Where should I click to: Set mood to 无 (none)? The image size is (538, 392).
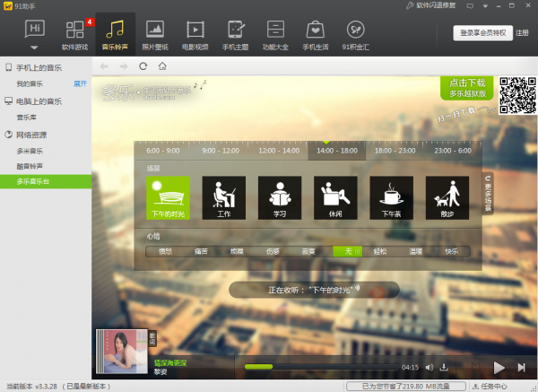click(348, 251)
